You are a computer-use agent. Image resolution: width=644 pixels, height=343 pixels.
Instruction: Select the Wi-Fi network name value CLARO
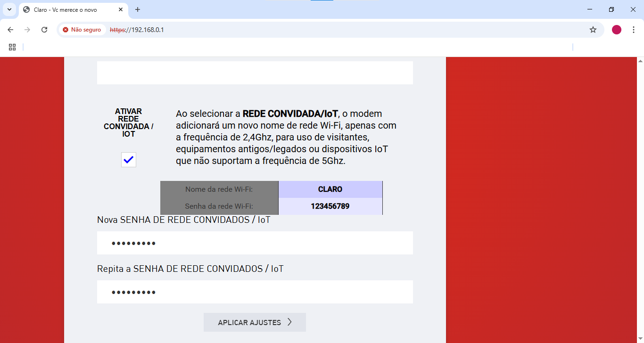(x=330, y=189)
